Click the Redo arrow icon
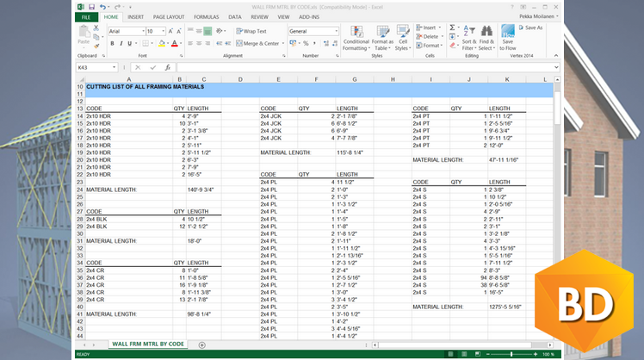Screen dimensions: 644x360 pyautogui.click(x=117, y=7)
